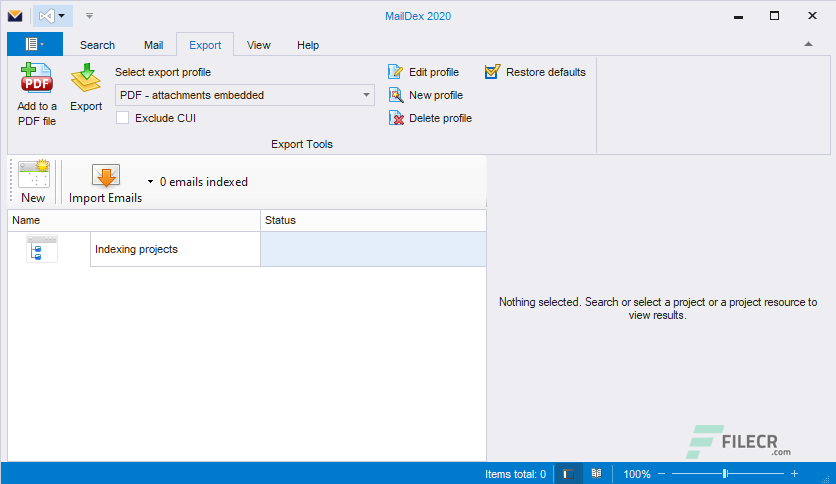836x484 pixels.
Task: Click the MailDex envelope app icon
Action: 15,16
